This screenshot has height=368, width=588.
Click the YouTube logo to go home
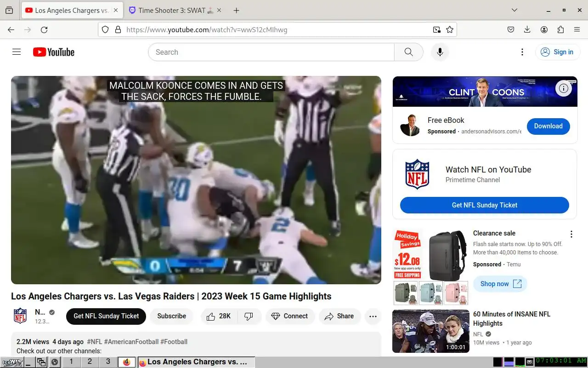click(x=54, y=52)
